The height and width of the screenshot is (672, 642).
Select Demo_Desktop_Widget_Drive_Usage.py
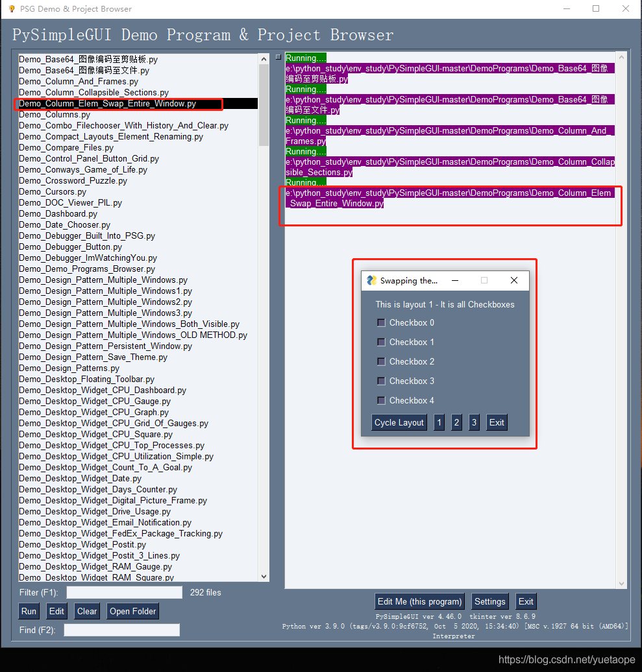click(94, 511)
